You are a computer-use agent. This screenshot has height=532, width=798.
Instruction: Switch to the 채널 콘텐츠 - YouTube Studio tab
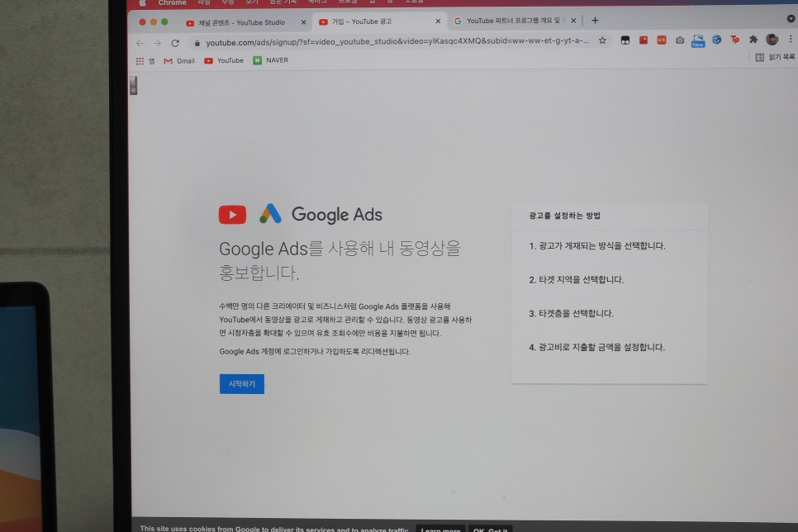(x=242, y=22)
